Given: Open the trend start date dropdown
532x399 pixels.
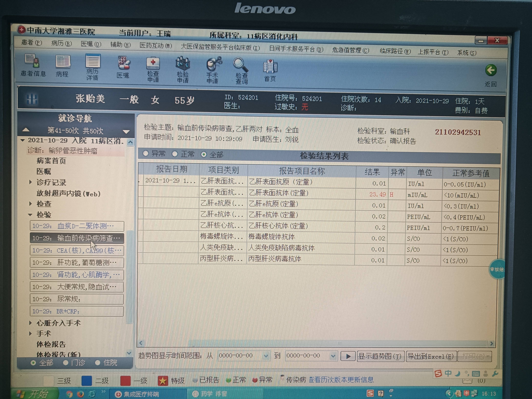Looking at the screenshot, I should click(x=266, y=356).
